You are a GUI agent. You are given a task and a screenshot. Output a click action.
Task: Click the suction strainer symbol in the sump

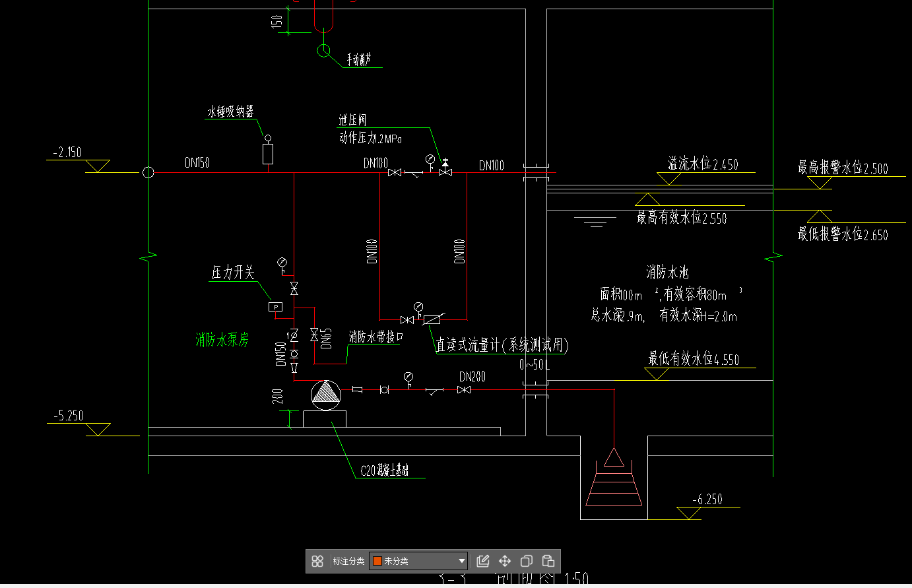coord(614,478)
